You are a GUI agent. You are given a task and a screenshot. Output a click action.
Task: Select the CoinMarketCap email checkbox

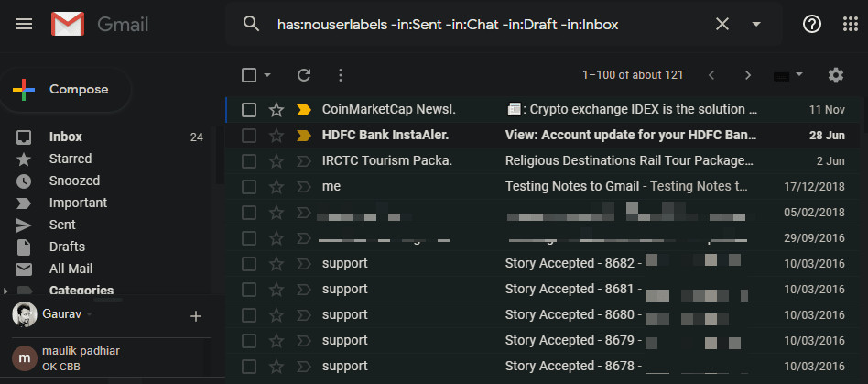point(249,110)
